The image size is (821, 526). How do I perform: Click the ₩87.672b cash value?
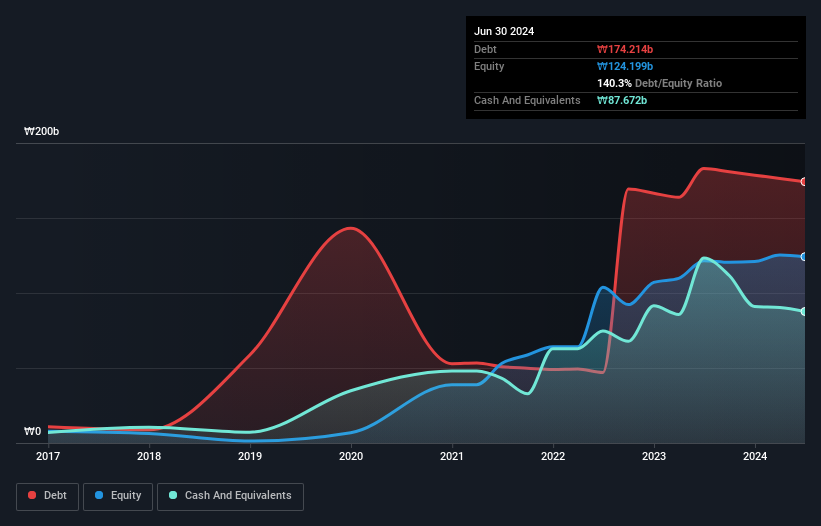[x=622, y=100]
